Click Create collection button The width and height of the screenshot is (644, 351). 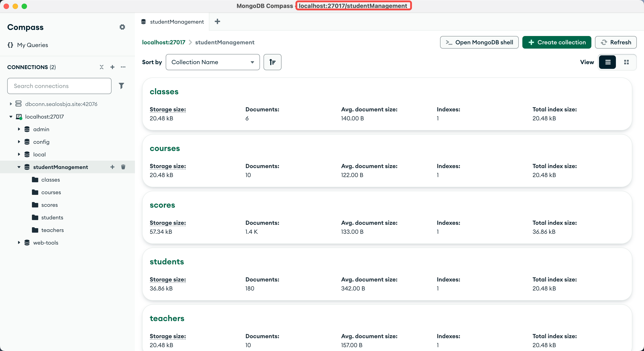[x=557, y=42]
